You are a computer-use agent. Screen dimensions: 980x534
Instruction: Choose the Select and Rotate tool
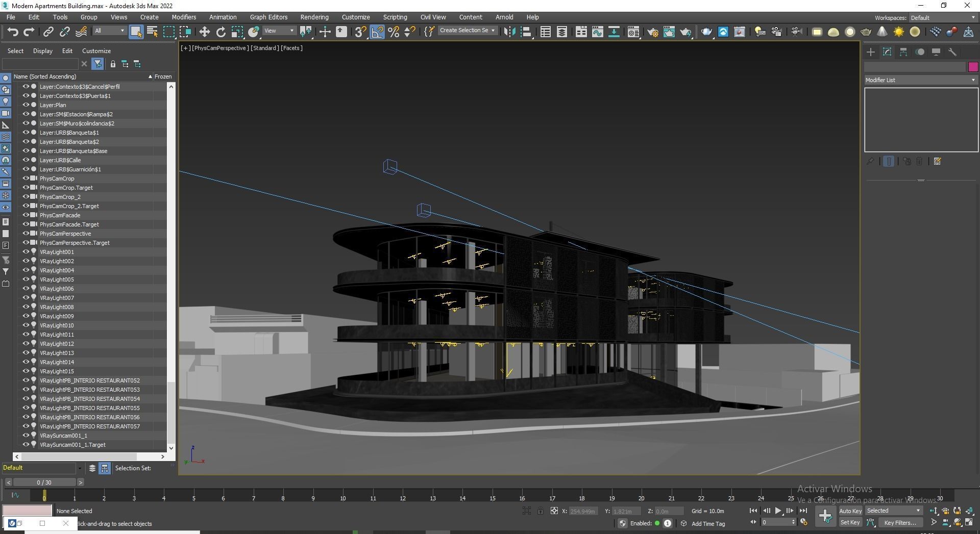click(x=220, y=32)
